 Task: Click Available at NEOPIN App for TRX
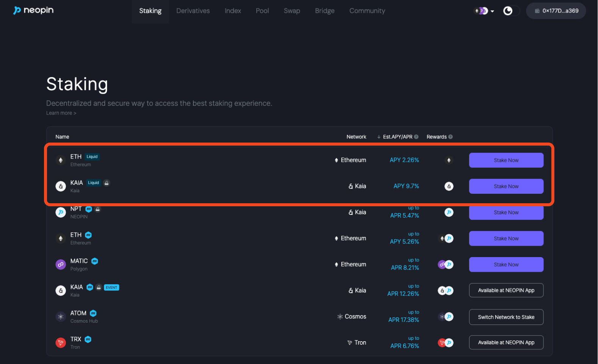pos(506,342)
